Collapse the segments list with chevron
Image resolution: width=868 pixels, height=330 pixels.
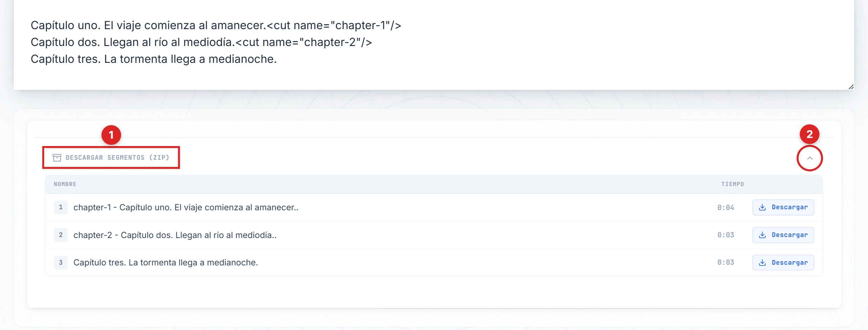coord(810,158)
